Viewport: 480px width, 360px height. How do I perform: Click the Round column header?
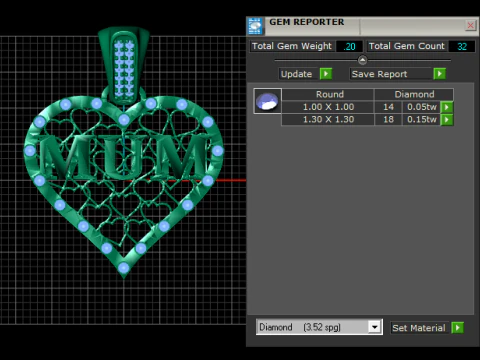tap(329, 94)
